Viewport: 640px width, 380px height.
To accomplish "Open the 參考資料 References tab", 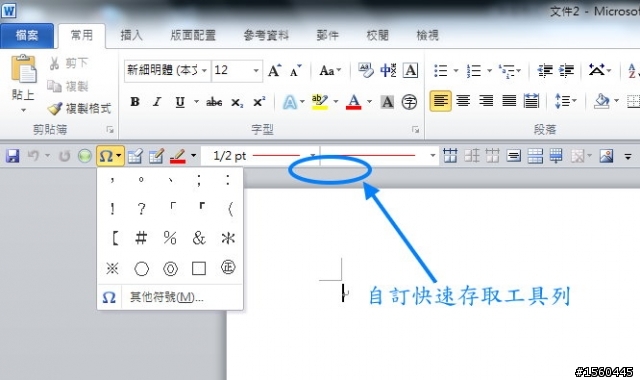I will (266, 36).
